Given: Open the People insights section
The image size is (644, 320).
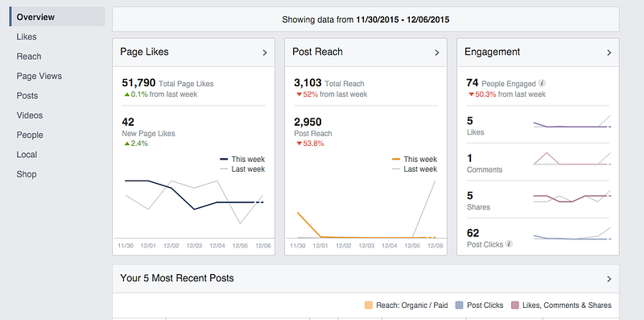Looking at the screenshot, I should pyautogui.click(x=30, y=135).
